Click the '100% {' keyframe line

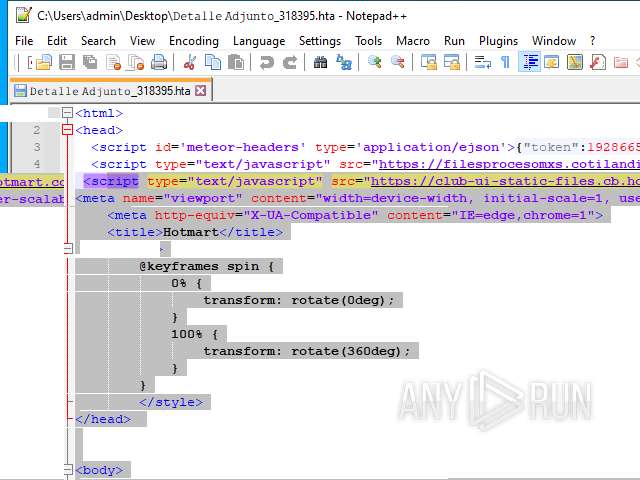tap(195, 334)
